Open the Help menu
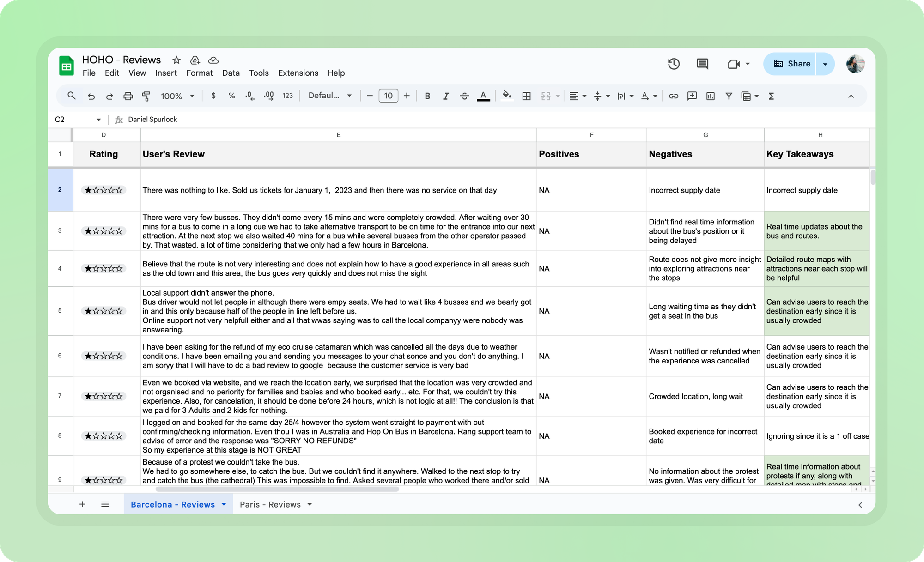This screenshot has height=562, width=924. coord(336,73)
